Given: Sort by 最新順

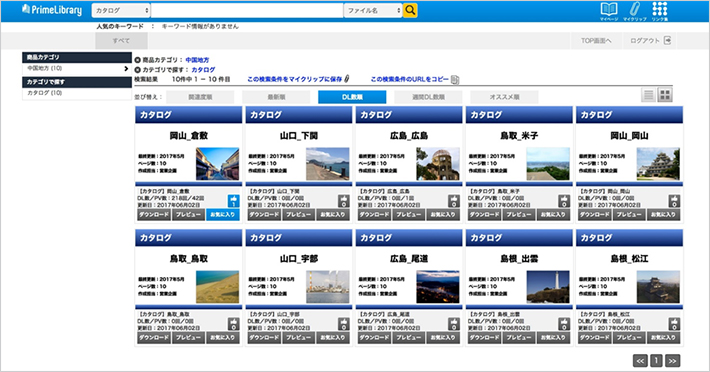Looking at the screenshot, I should [276, 97].
